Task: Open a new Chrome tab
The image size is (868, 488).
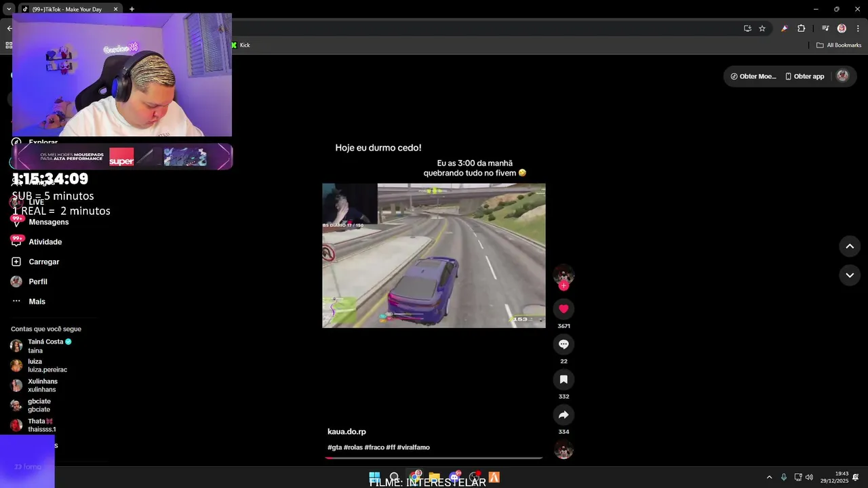Action: [132, 9]
